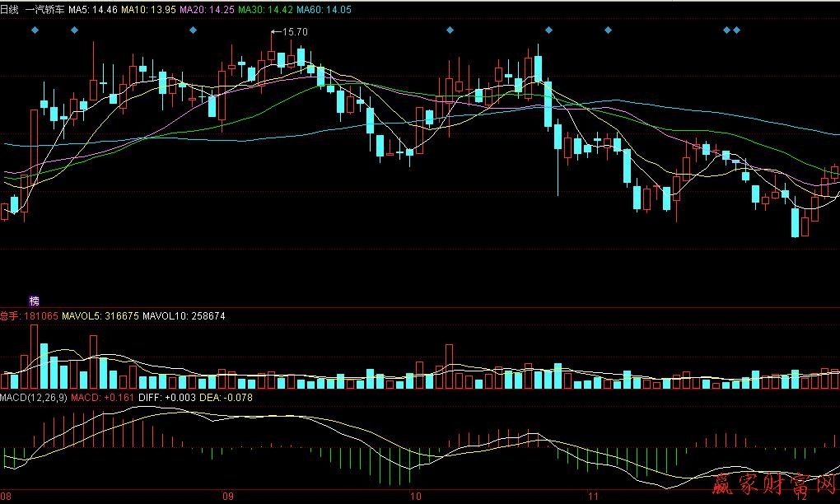Click the diamond marker above the October rally
This screenshot has width=840, height=504.
(x=450, y=30)
